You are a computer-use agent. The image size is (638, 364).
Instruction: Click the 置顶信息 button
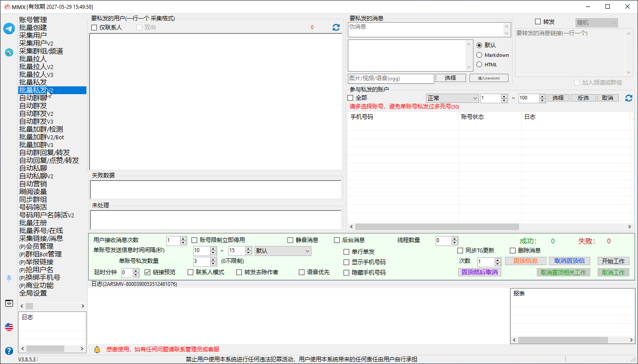526,261
